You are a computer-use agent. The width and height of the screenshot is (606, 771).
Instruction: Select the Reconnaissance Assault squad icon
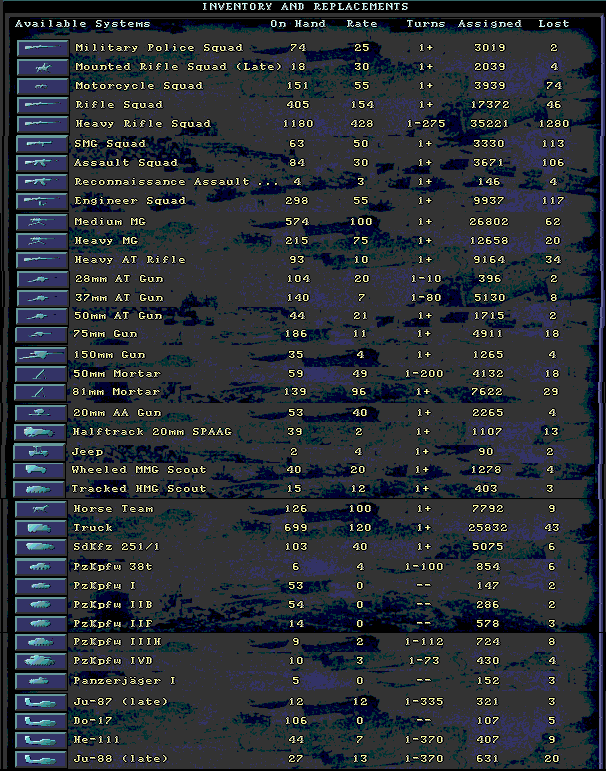coord(42,181)
